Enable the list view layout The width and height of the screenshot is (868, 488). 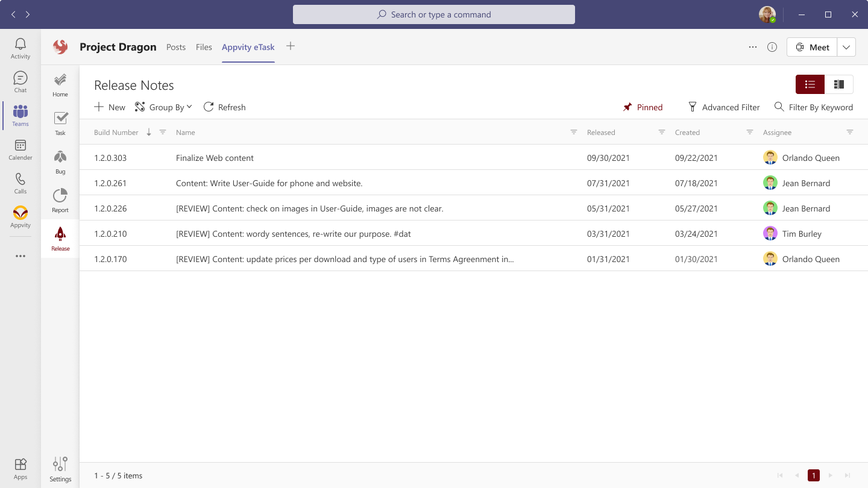[x=810, y=84]
